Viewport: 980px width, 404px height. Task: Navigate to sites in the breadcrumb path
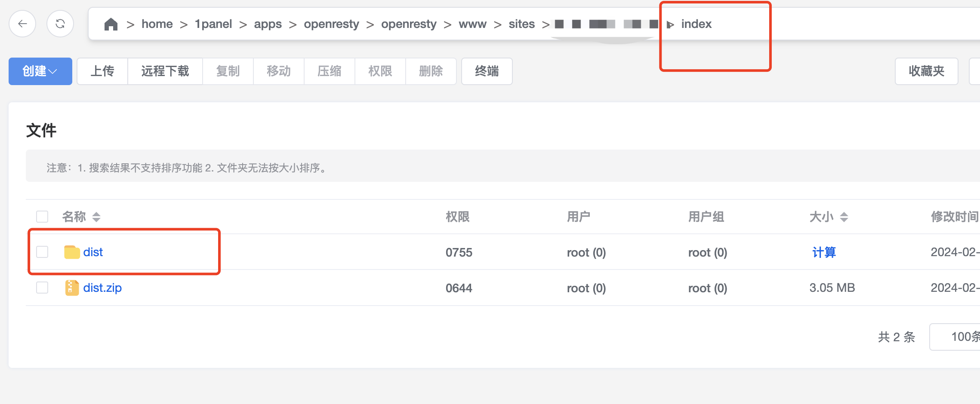point(521,24)
